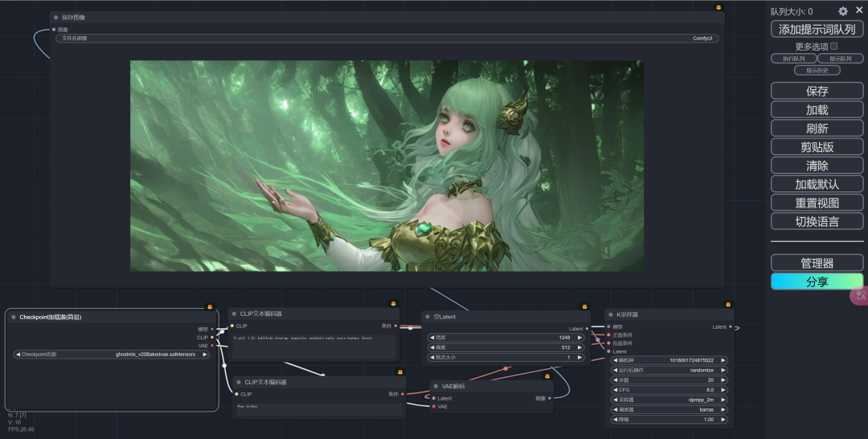The image size is (868, 439).
Task: Click 图像 input socket on 保存图像 node
Action: pos(54,29)
